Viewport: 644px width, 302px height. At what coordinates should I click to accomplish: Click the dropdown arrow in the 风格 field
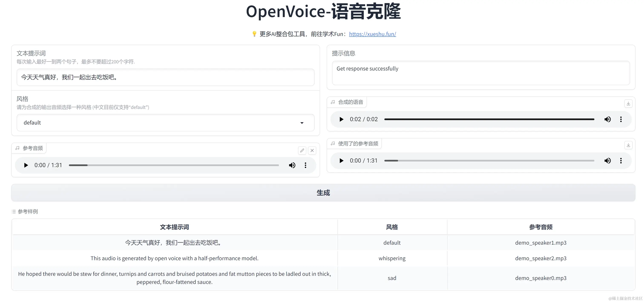tap(302, 123)
